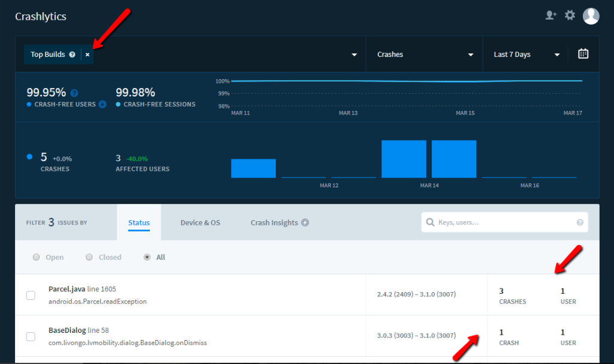Expand the builds filter dropdown arrow

point(354,55)
